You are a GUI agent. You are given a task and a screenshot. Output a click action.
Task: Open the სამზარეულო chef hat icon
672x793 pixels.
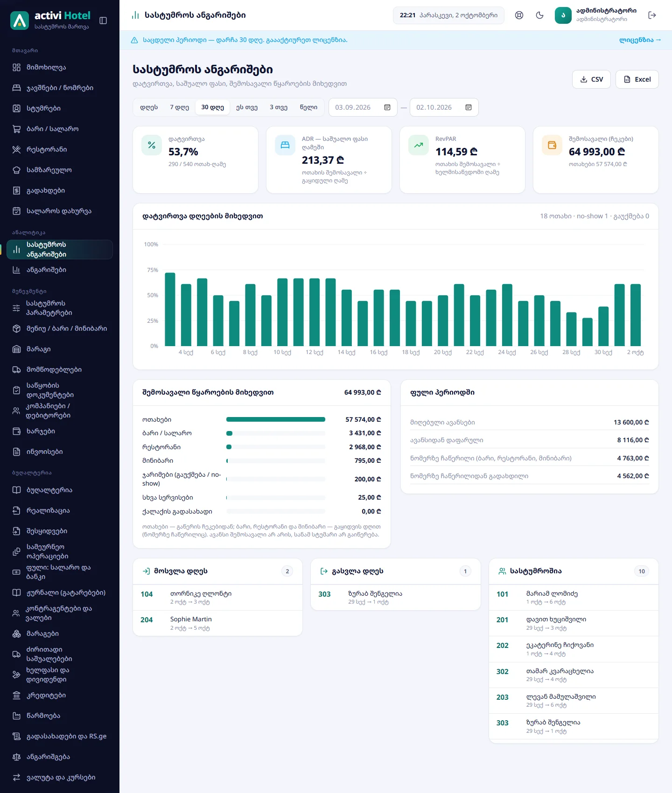click(16, 170)
